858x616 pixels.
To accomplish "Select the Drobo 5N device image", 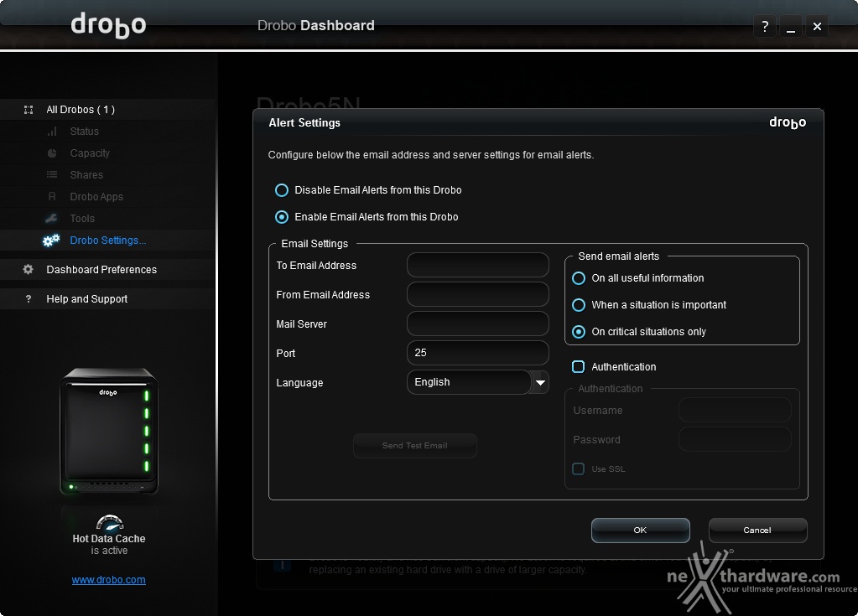I will pyautogui.click(x=109, y=432).
